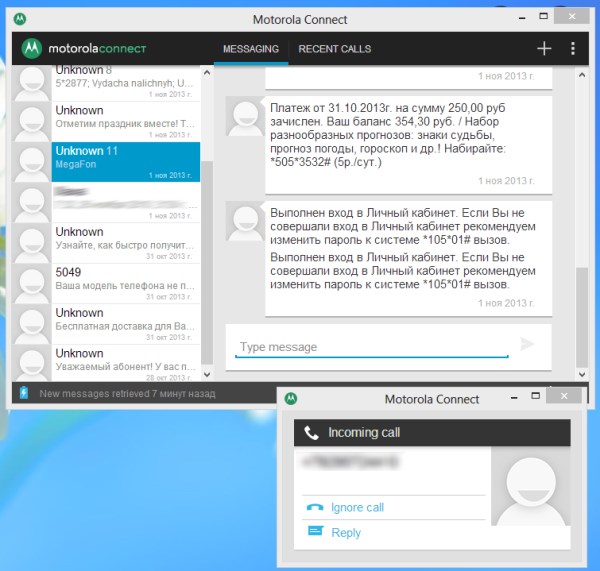
Task: Click the 'Выполнен вход в Личный кабинет' message bubble
Action: tap(408, 258)
